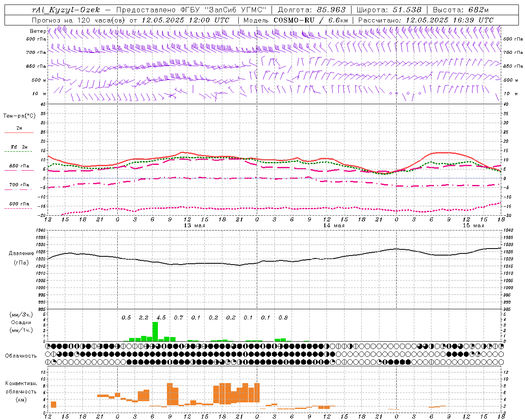This screenshot has height=420, width=525.
Task: Click the (мм/1ч.) unit label
Action: coord(21,330)
